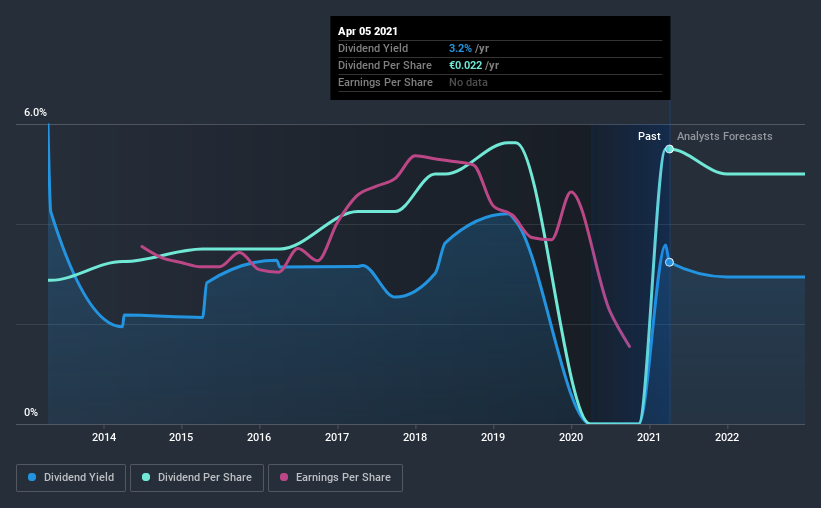Click the 2022 x-axis year label
The height and width of the screenshot is (508, 821).
(x=727, y=437)
